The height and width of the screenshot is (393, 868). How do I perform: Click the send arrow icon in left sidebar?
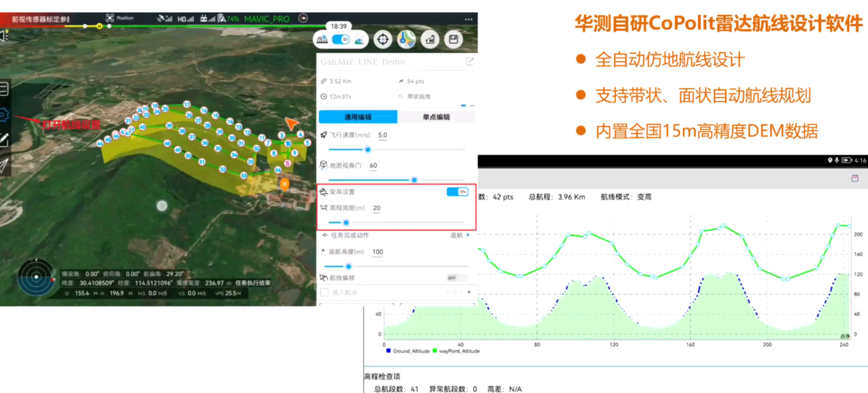[4, 166]
